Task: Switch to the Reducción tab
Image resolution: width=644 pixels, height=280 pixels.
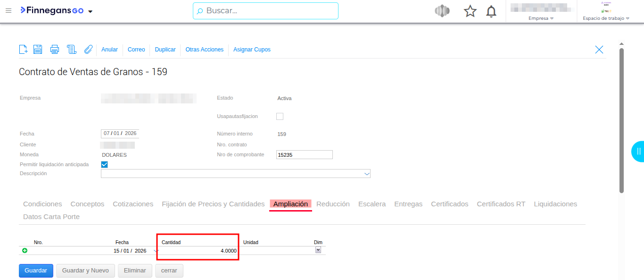Action: pos(333,204)
